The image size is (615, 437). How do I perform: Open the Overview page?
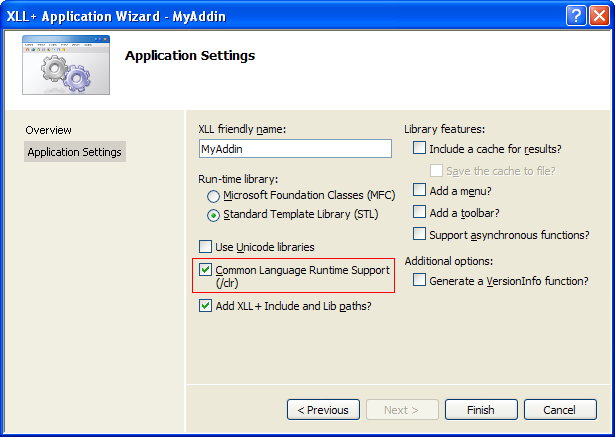point(49,130)
